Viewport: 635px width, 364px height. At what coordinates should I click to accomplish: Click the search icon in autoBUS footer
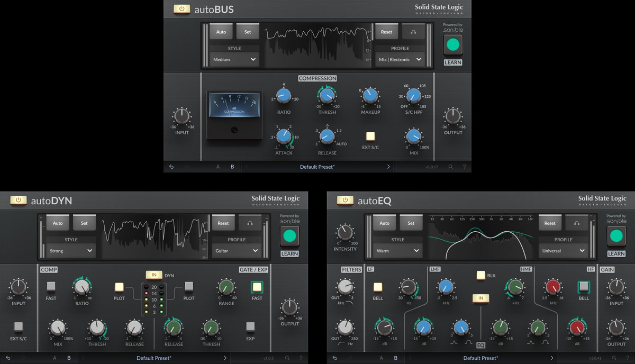[x=450, y=167]
